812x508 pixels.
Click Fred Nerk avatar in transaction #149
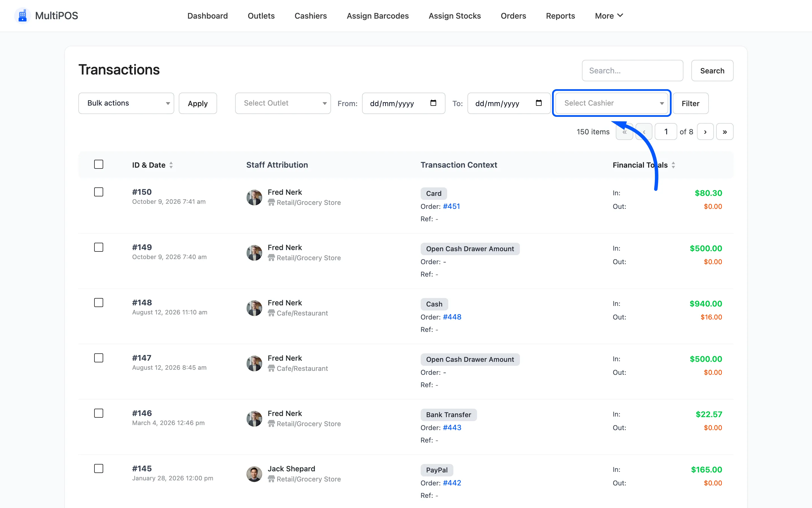[254, 253]
